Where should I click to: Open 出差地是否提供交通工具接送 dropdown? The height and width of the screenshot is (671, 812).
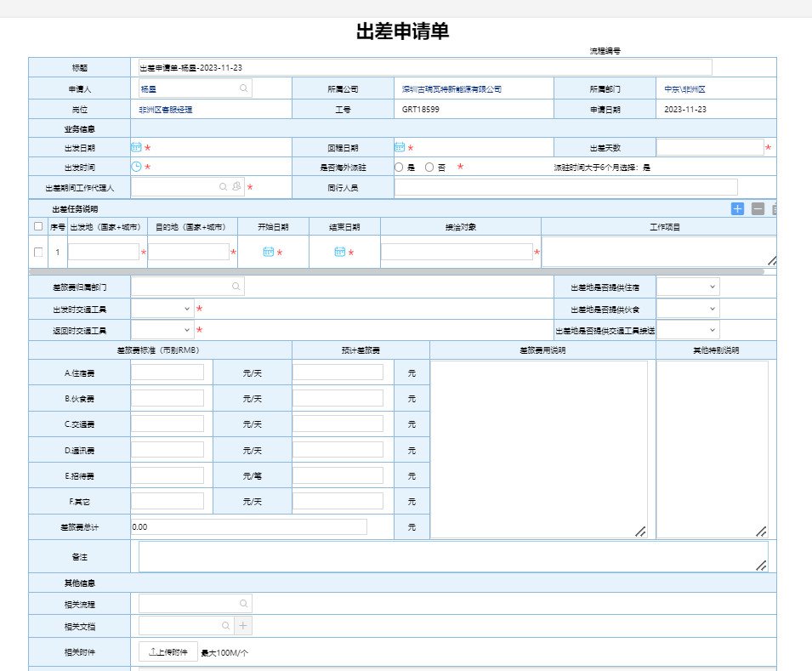point(688,330)
